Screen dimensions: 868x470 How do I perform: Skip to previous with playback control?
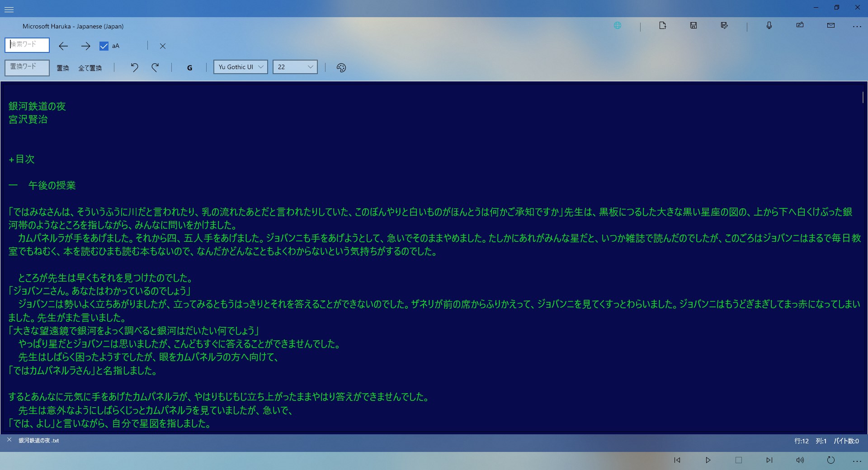tap(677, 460)
